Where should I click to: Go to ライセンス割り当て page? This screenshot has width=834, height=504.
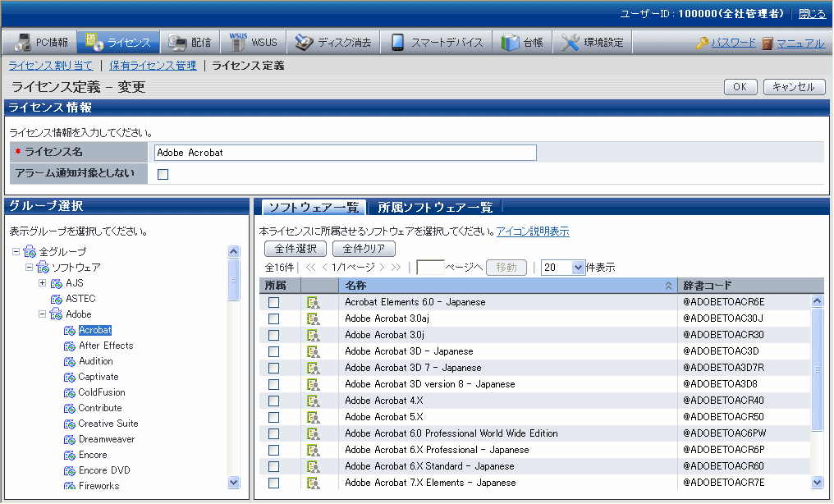click(x=51, y=66)
